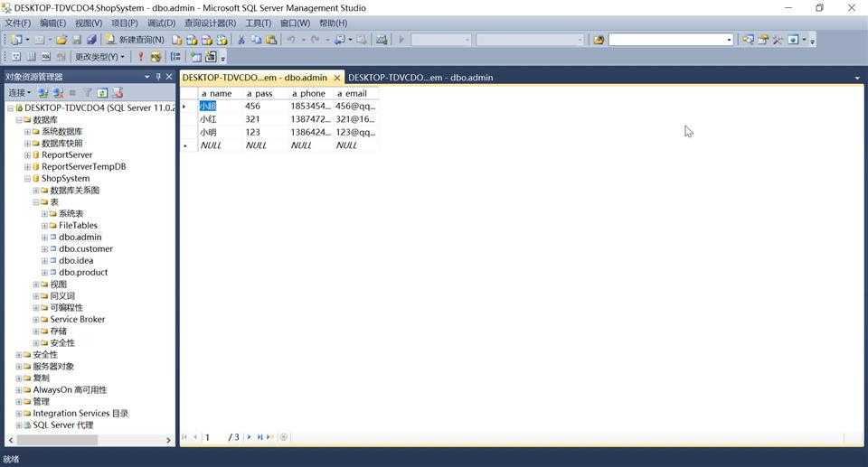
Task: Click the Toolbox wrench icon
Action: point(778,40)
